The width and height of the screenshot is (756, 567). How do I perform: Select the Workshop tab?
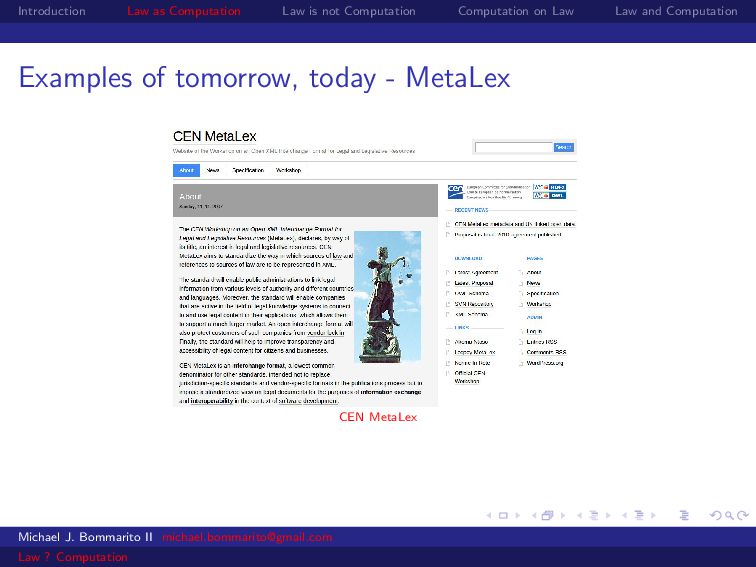[288, 170]
